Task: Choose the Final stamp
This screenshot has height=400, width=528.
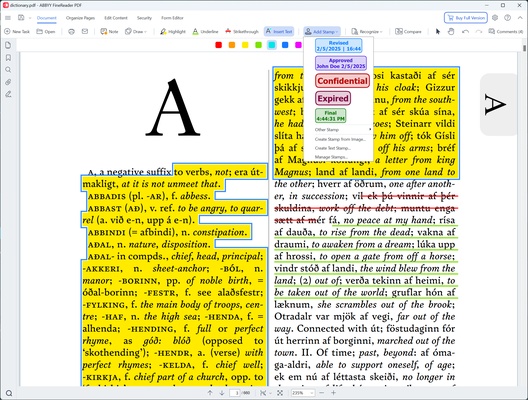Action: tap(330, 116)
